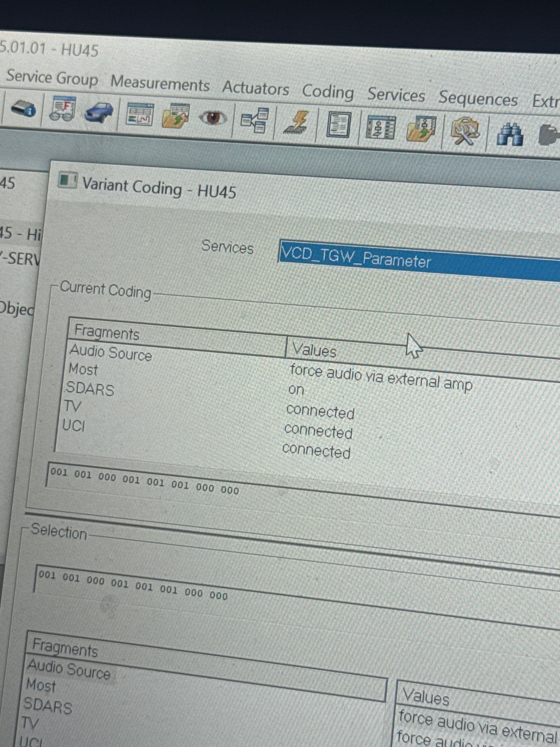The image size is (560, 747).
Task: Select the SDARS row in Current Coding
Action: click(x=90, y=389)
